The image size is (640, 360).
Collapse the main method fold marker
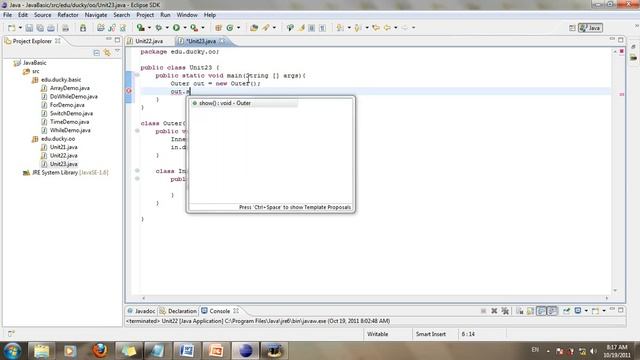[x=137, y=75]
